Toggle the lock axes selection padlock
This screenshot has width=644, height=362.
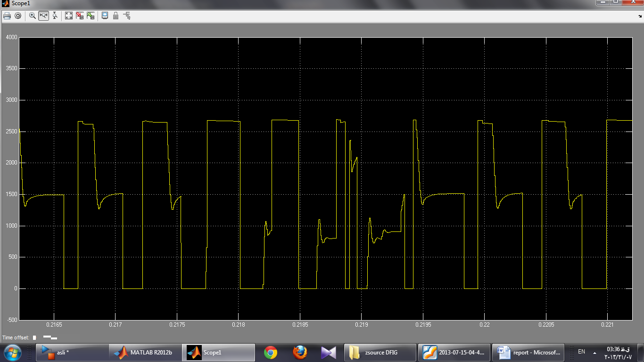click(x=116, y=16)
